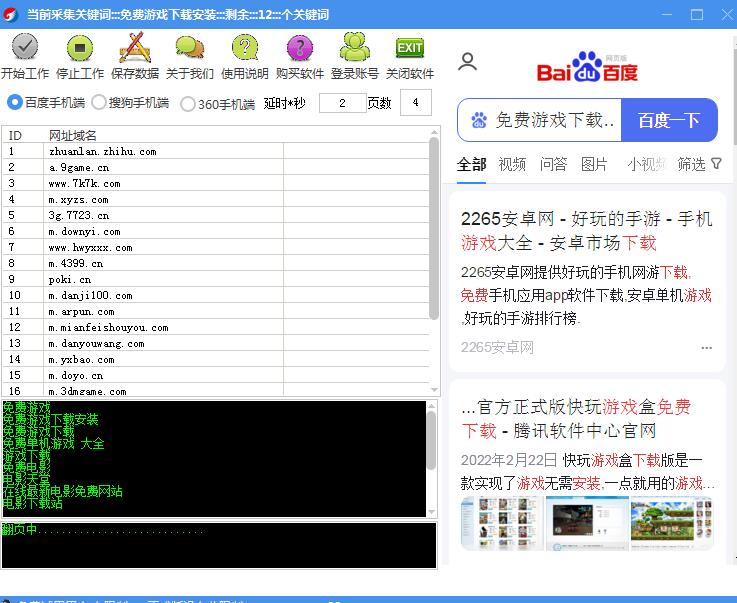Click the 保存数据 (save data) icon
The width and height of the screenshot is (737, 603).
(135, 48)
